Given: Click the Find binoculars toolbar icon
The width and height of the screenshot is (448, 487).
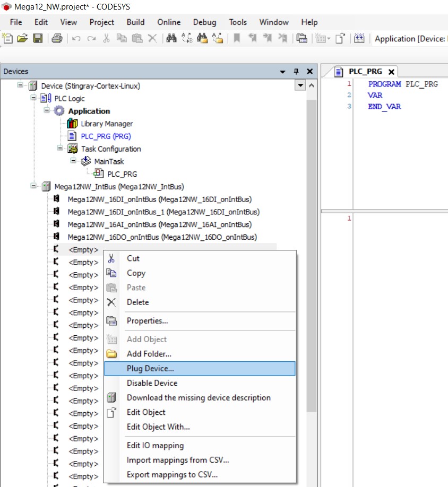Looking at the screenshot, I should click(171, 38).
